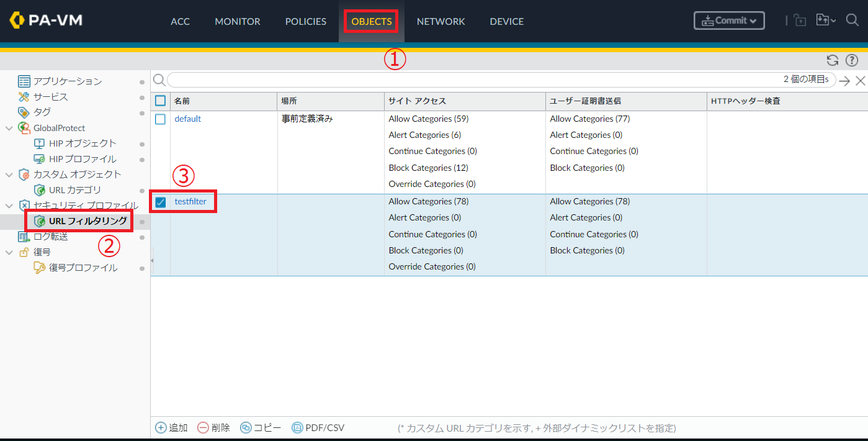
Task: Click the clear filter X icon
Action: 860,80
